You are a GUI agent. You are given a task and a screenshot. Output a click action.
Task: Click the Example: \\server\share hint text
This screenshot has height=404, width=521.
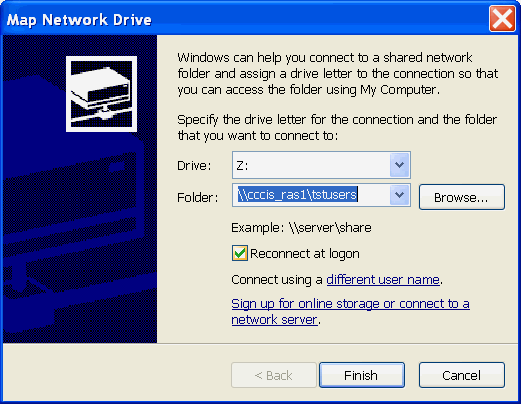[x=301, y=228]
